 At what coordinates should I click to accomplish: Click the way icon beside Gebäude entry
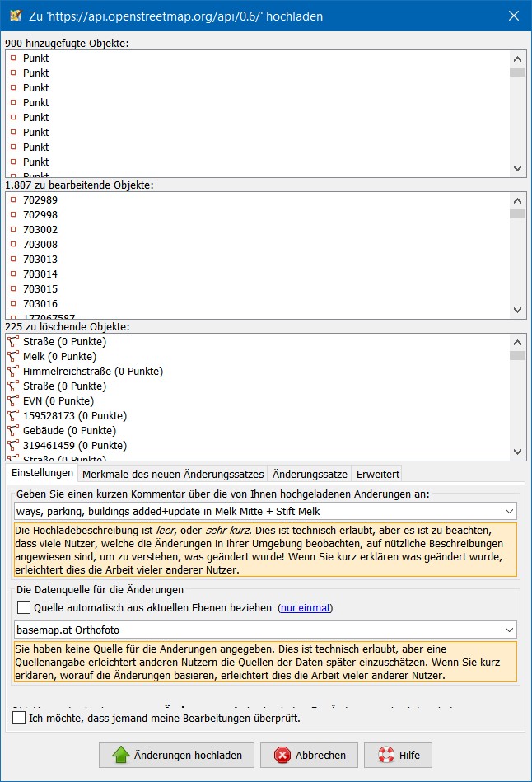pyautogui.click(x=13, y=431)
